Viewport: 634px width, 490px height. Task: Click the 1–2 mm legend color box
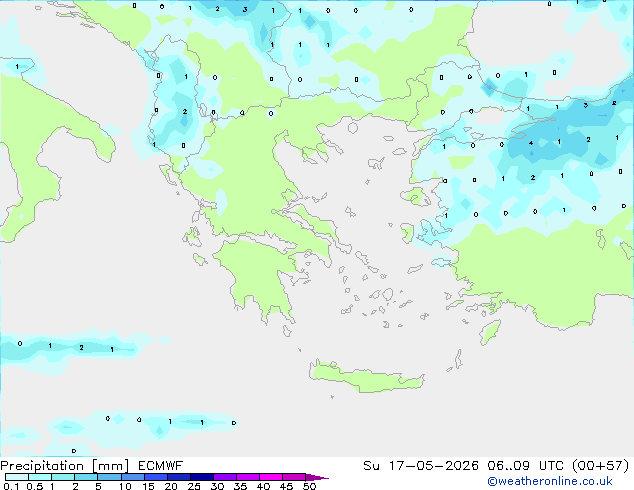pos(63,477)
